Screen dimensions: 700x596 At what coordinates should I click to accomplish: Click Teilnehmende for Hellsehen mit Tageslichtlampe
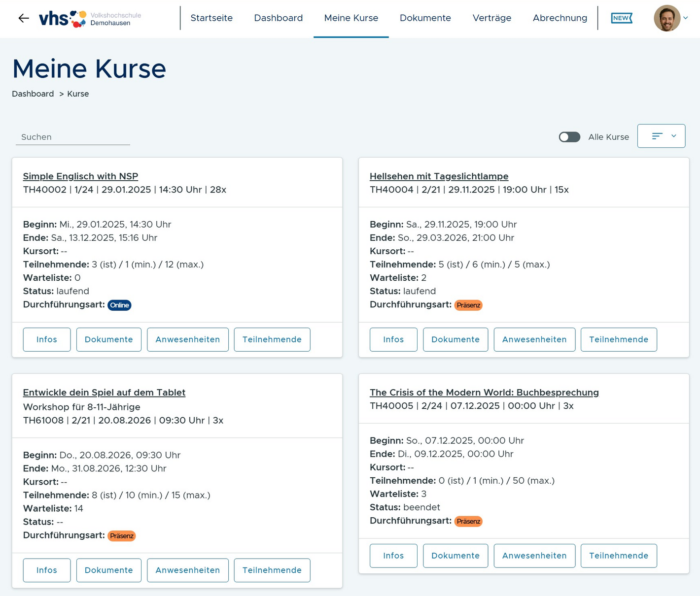pyautogui.click(x=619, y=339)
